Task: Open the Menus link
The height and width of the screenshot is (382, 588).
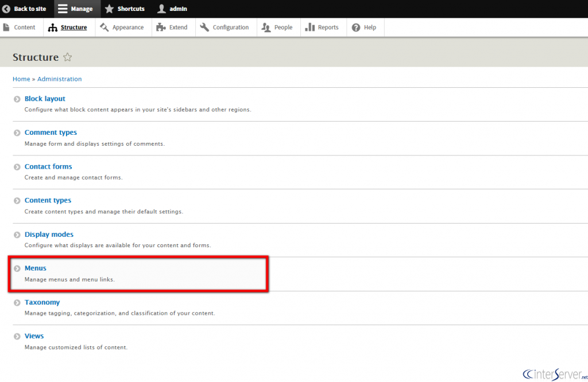Action: pyautogui.click(x=35, y=268)
